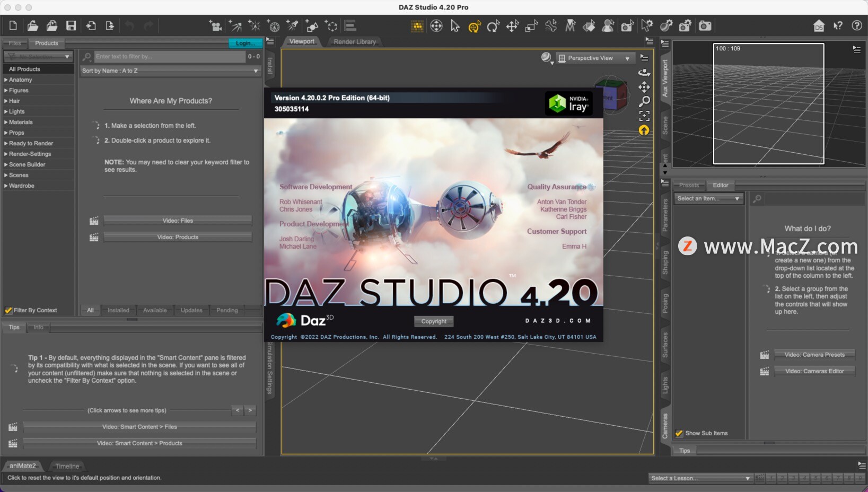Click the product filter text field
Image resolution: width=868 pixels, height=492 pixels.
170,56
